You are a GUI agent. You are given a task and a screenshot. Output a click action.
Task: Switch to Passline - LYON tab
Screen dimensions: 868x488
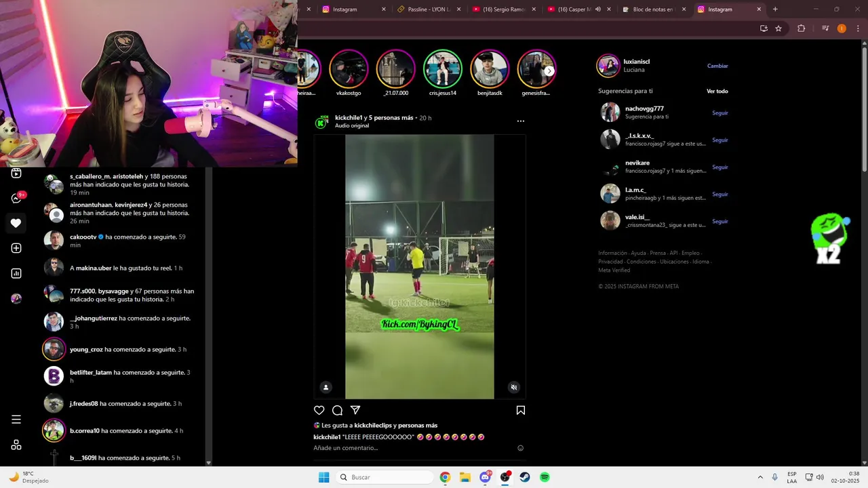point(429,9)
